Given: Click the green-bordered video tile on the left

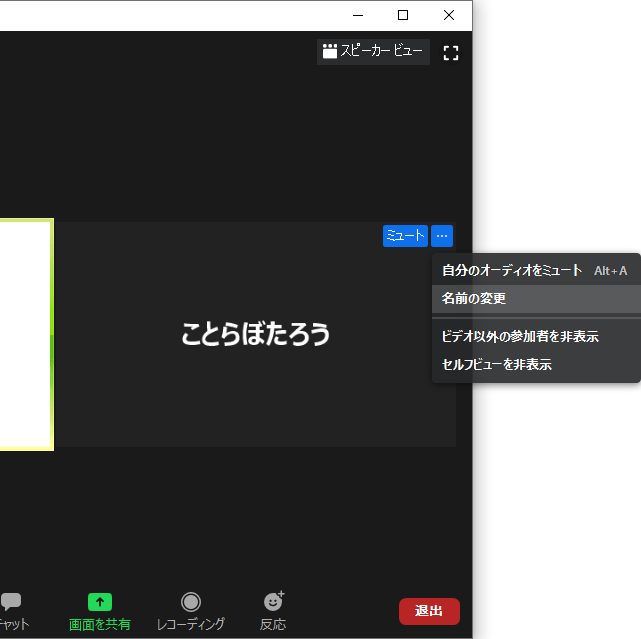Looking at the screenshot, I should 25,334.
